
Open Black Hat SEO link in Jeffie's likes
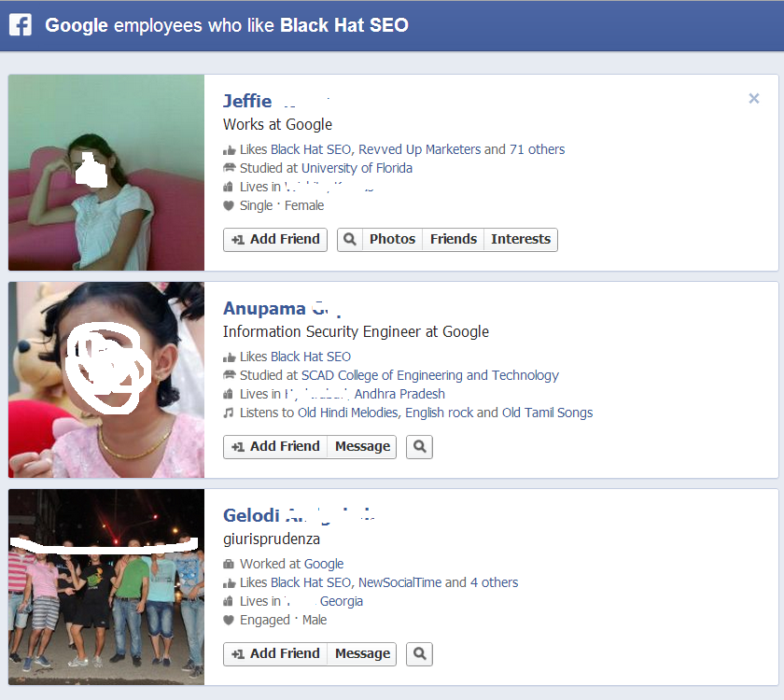312,149
